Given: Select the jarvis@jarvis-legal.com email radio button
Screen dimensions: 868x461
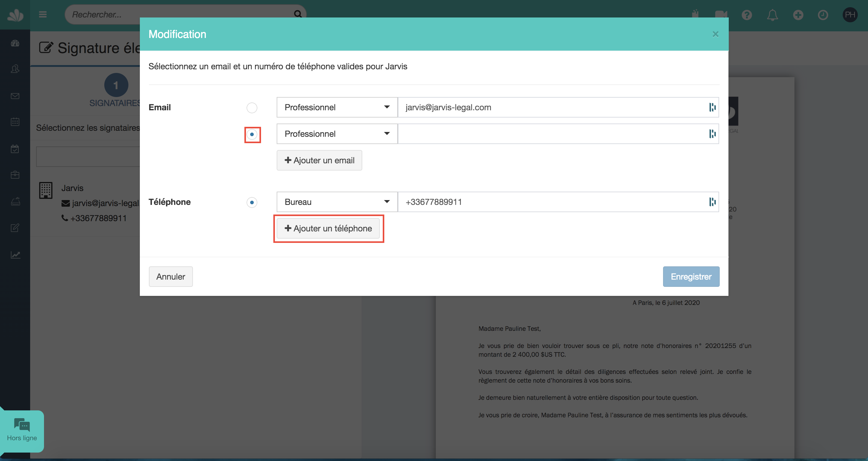Looking at the screenshot, I should (x=252, y=108).
